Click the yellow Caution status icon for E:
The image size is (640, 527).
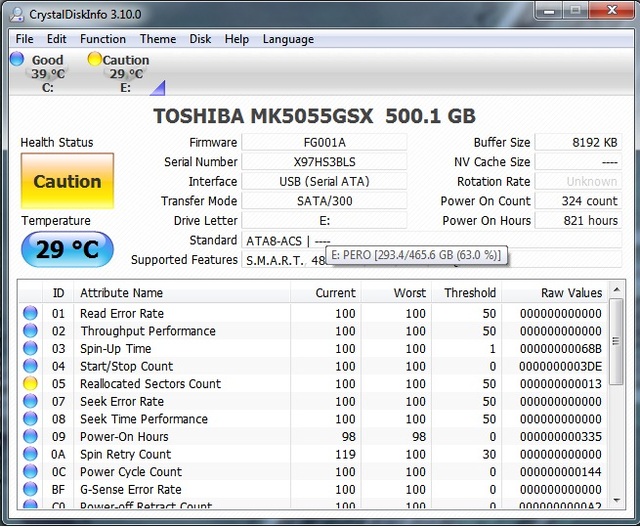point(95,59)
